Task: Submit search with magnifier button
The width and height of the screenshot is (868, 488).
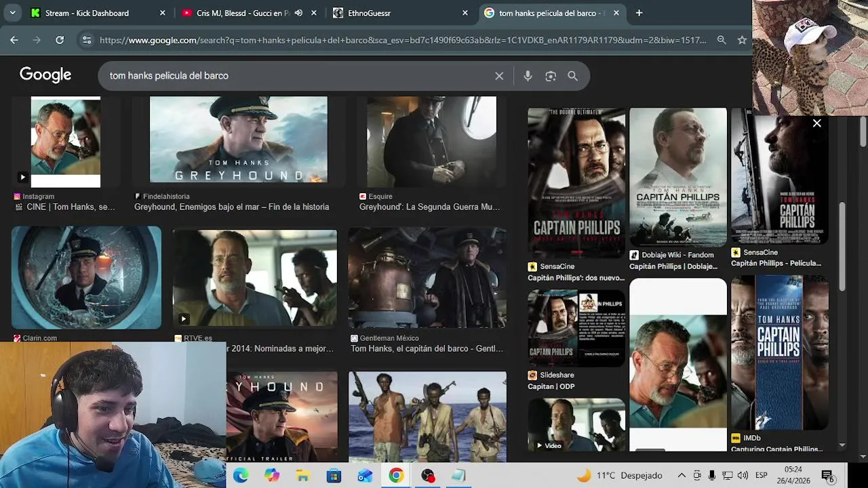Action: (573, 76)
